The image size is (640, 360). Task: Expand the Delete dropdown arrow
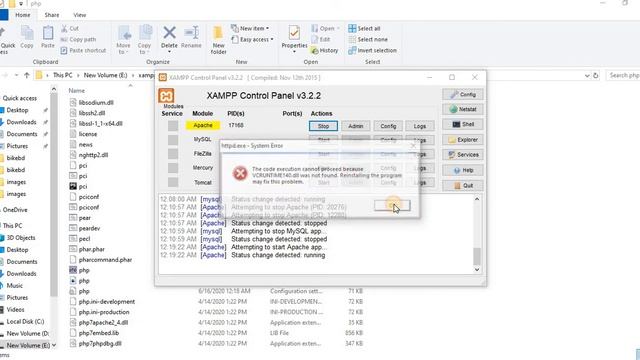[x=169, y=52]
